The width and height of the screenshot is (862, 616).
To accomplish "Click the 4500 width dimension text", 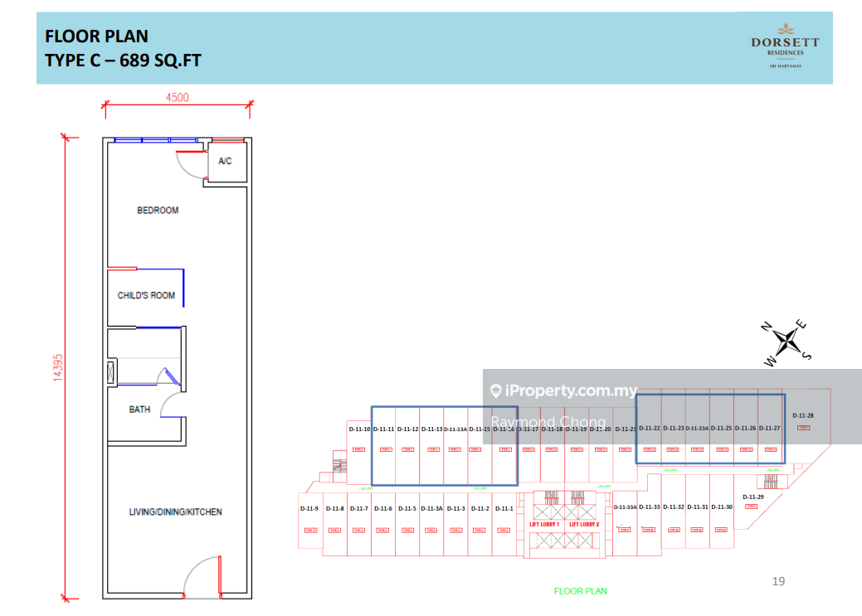I will (177, 97).
